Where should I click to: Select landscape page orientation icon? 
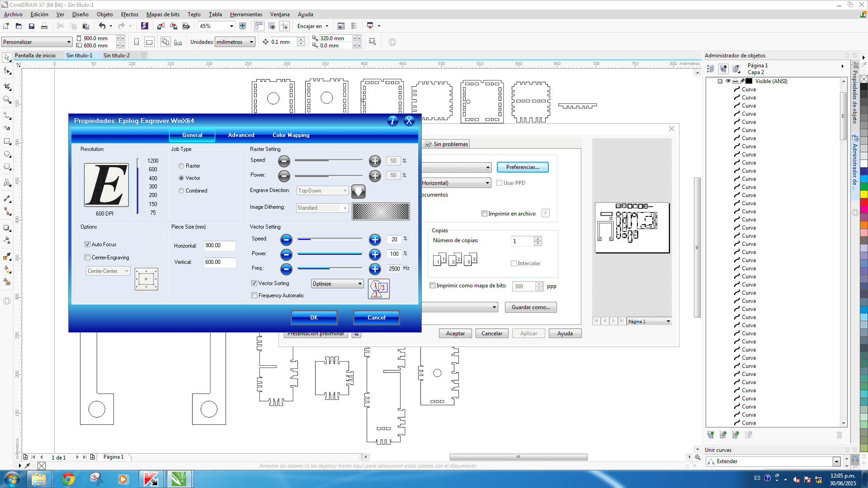point(149,42)
